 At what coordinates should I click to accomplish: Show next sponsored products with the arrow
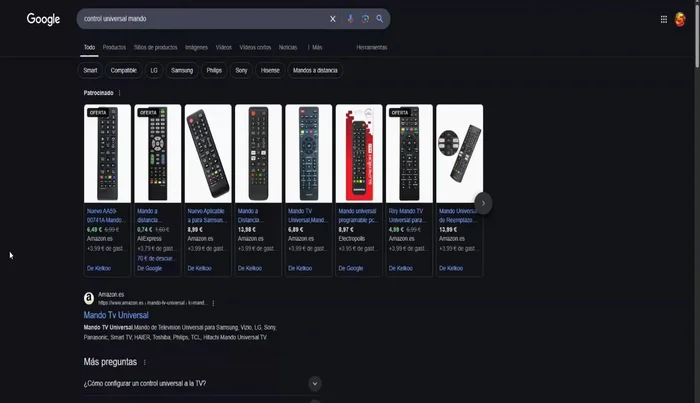483,204
